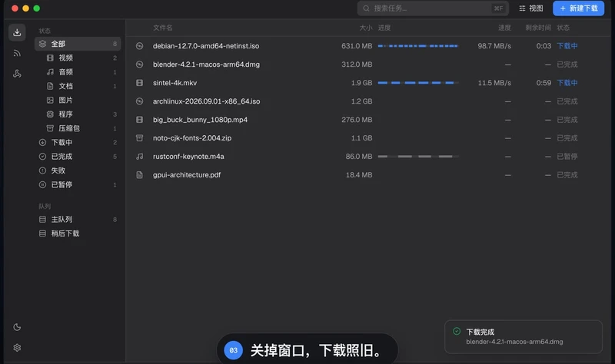Filter by 压缩包 category
615x364 pixels.
point(78,128)
